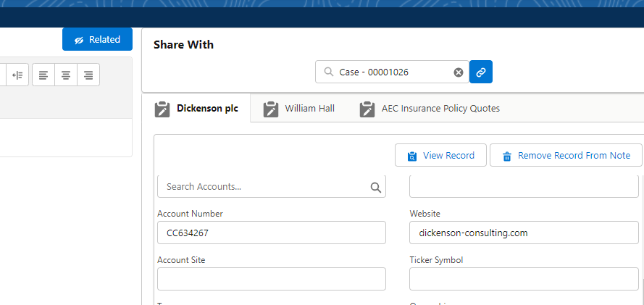Click the blue link record button
The image size is (644, 305).
click(481, 72)
